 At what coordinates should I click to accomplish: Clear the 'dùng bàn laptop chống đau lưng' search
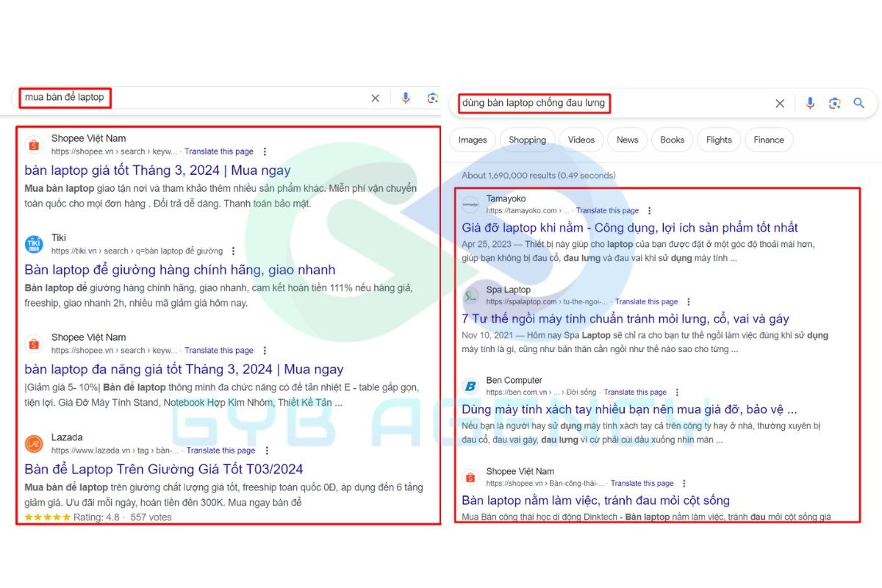point(780,104)
